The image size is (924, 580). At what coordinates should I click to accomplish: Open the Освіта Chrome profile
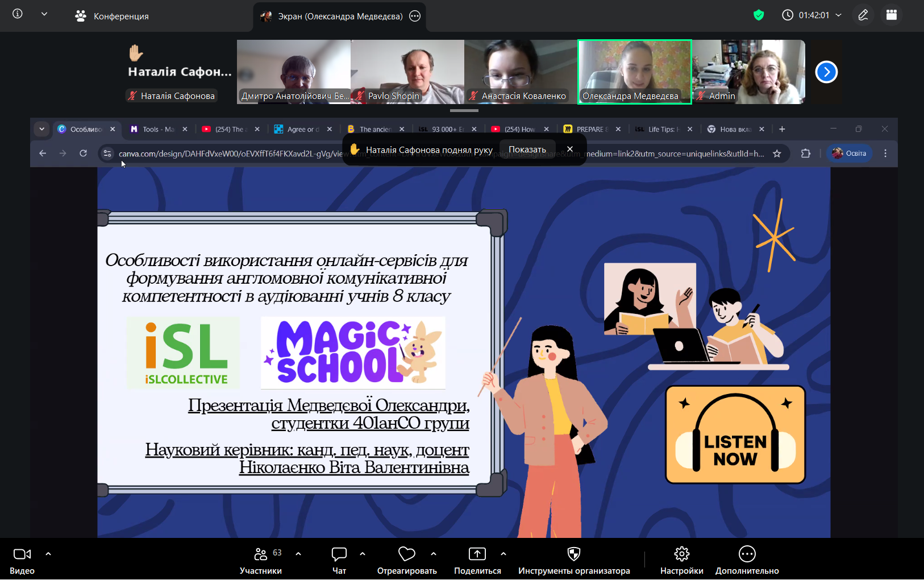pyautogui.click(x=850, y=153)
